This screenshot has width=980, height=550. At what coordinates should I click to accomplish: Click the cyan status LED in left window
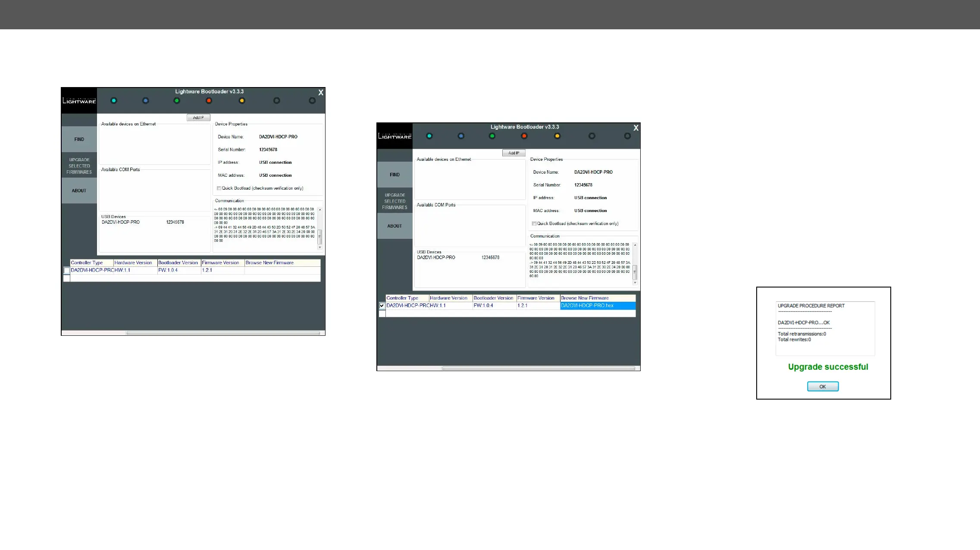click(x=114, y=101)
